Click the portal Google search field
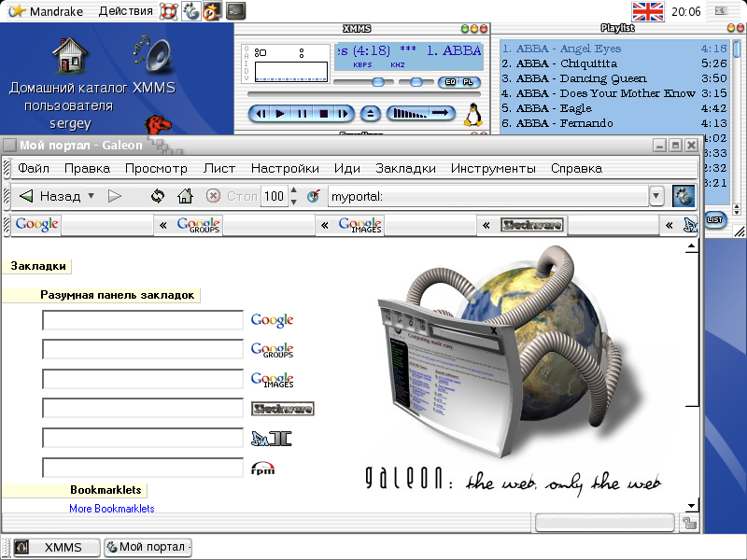The height and width of the screenshot is (560, 747). pyautogui.click(x=143, y=320)
